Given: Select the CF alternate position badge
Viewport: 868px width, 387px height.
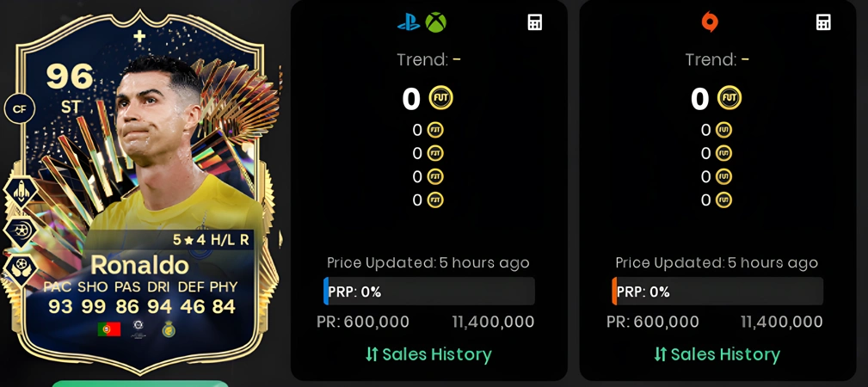Looking at the screenshot, I should tap(20, 109).
